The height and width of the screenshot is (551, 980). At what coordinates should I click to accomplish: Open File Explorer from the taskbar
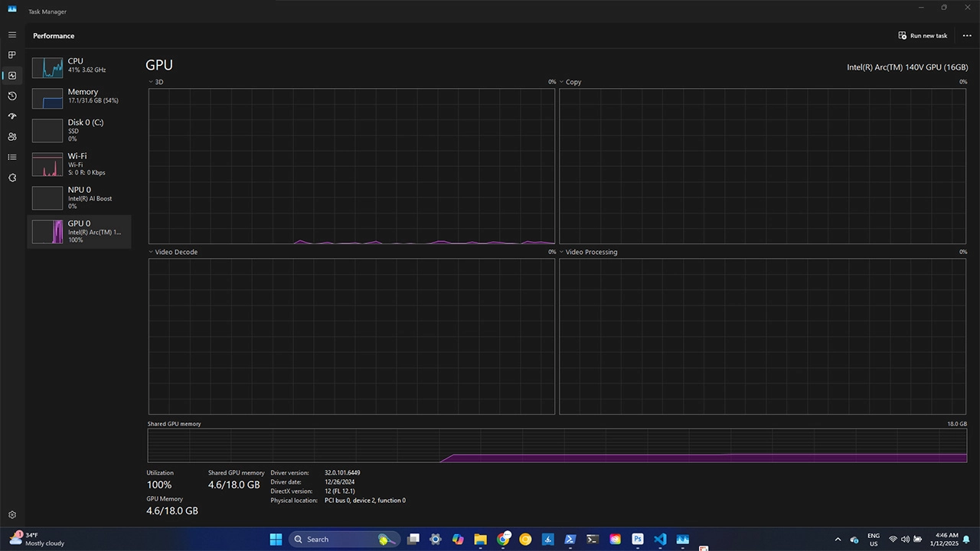[x=480, y=540]
